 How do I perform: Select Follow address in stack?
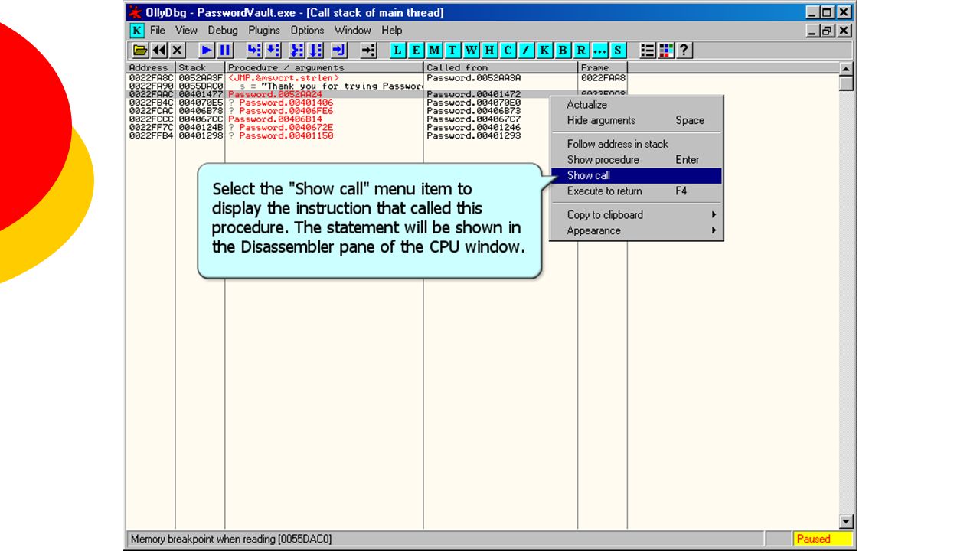[636, 144]
